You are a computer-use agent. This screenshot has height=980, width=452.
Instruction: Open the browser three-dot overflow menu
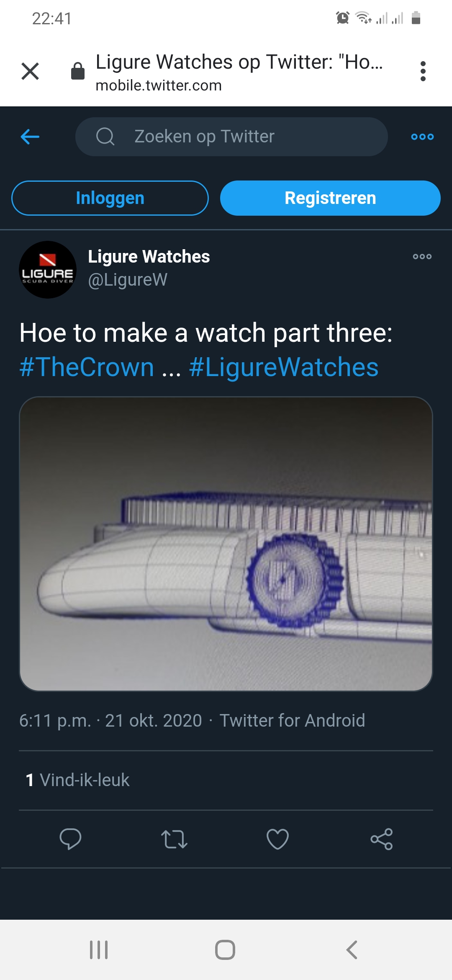pos(423,71)
